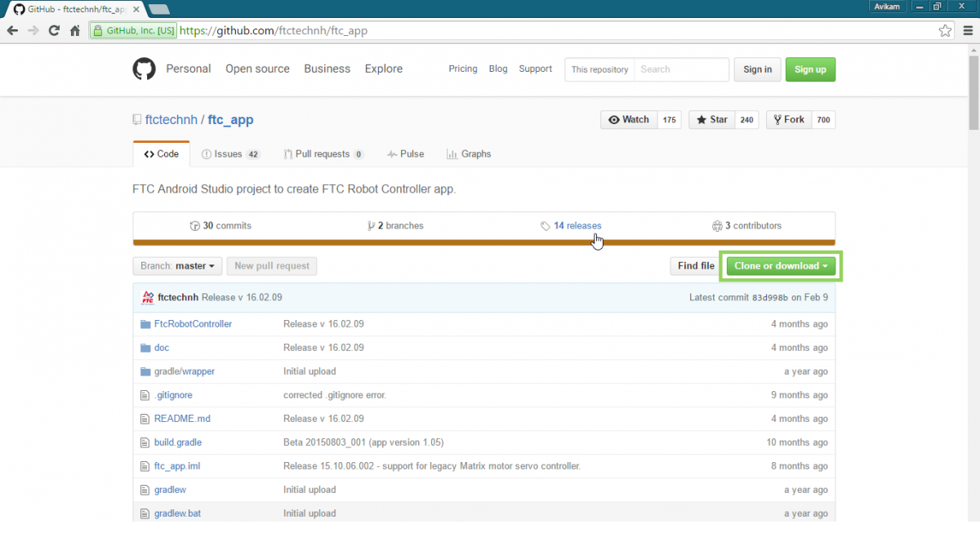Open the commits history via the commits icon
This screenshot has height=551, width=980.
point(195,226)
